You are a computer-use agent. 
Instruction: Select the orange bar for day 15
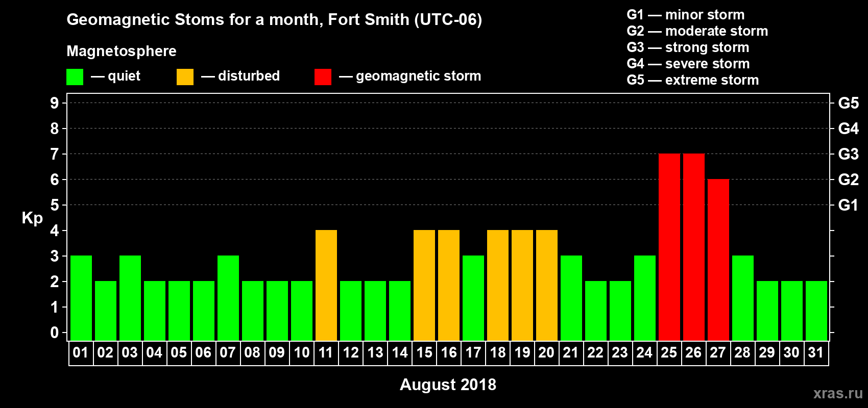424,285
